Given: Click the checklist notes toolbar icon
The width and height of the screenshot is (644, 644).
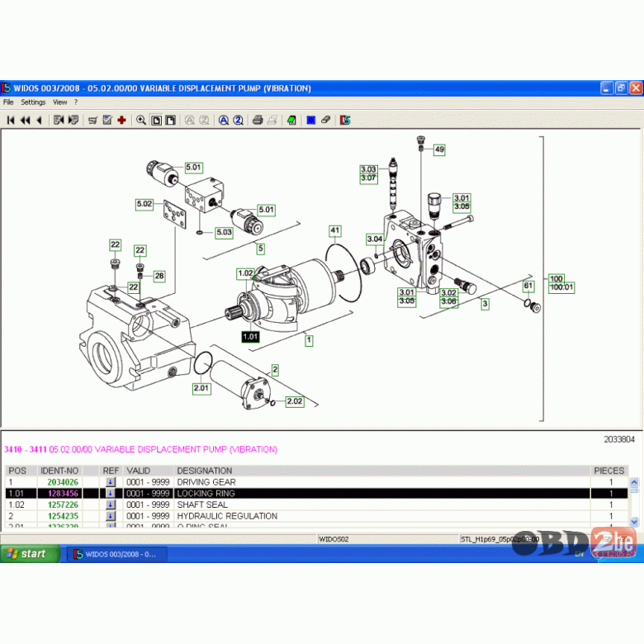Looking at the screenshot, I should [107, 120].
